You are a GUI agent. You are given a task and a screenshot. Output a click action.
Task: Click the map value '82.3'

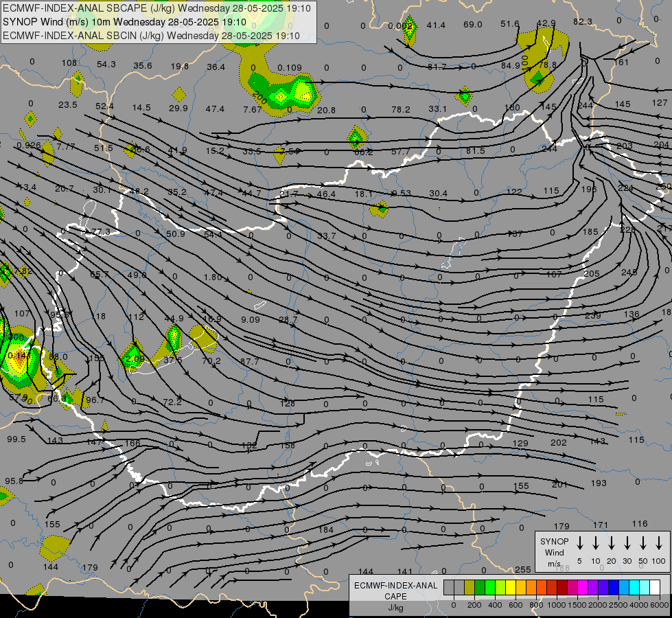click(583, 22)
